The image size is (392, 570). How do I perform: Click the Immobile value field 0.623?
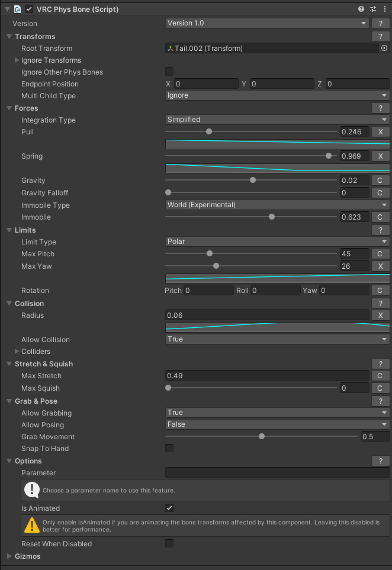pos(354,217)
